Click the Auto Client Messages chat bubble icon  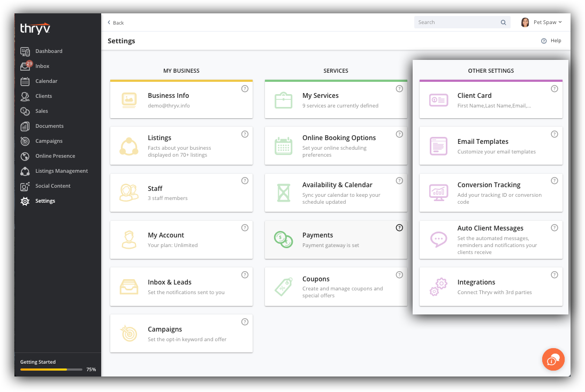click(x=439, y=240)
